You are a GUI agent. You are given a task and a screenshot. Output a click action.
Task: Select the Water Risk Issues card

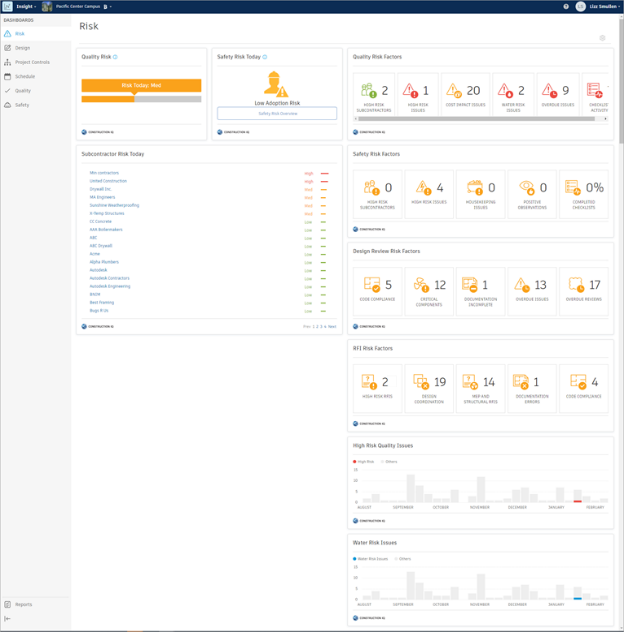click(x=512, y=96)
